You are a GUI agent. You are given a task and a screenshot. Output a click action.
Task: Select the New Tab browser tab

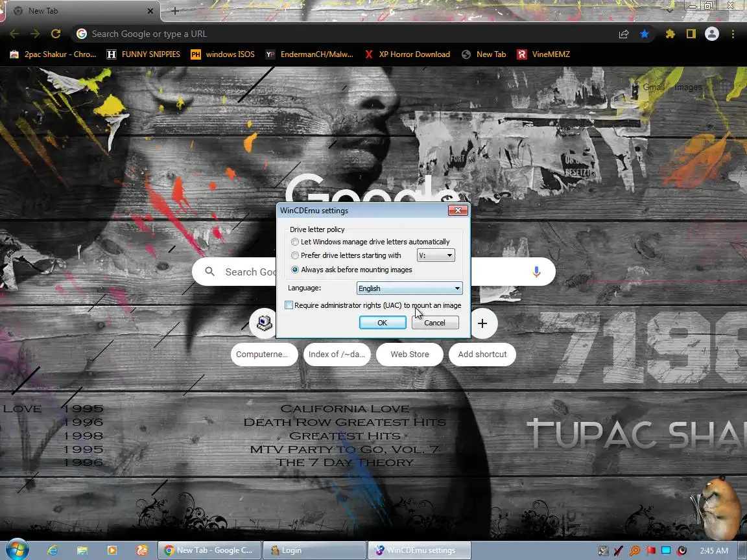pos(82,11)
